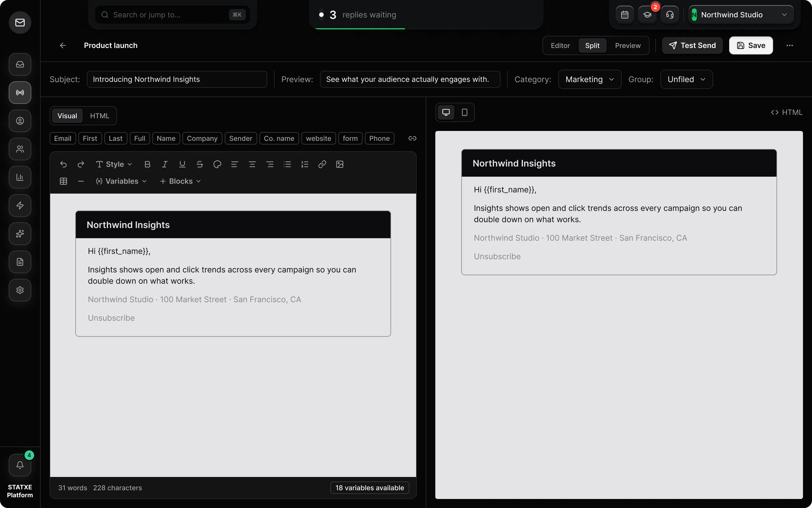The image size is (812, 508).
Task: Insert a bulleted list
Action: 287,164
